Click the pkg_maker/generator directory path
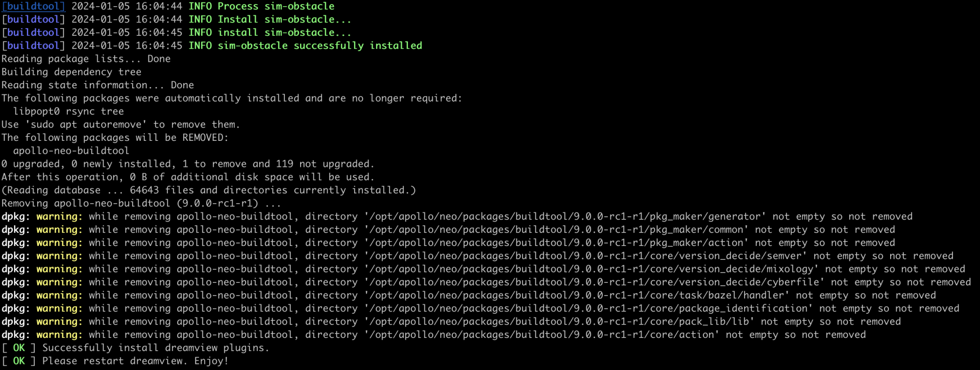Viewport: 980px width, 370px height. [x=565, y=216]
